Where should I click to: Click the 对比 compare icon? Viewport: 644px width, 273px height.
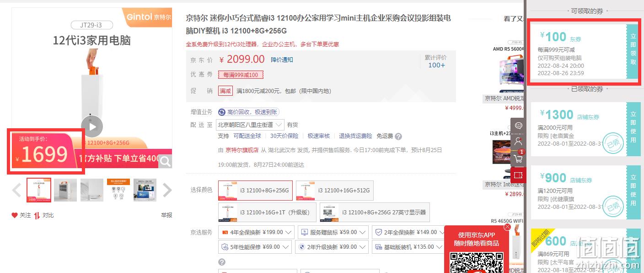click(37, 215)
